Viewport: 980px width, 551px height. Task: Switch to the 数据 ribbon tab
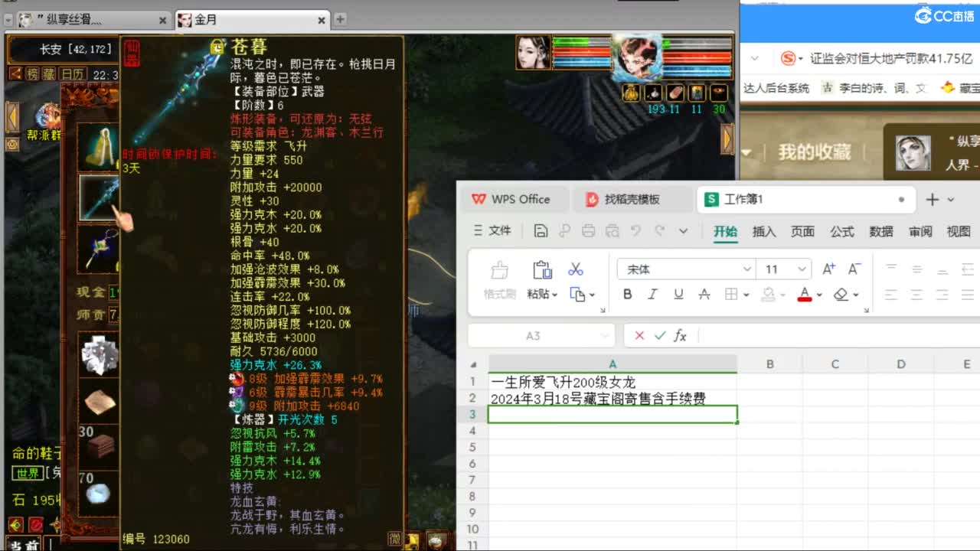881,231
